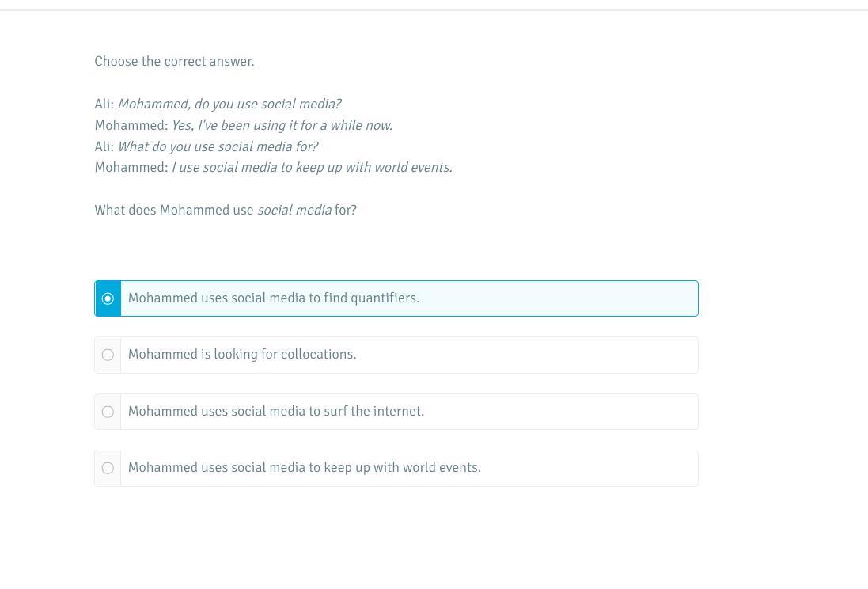The height and width of the screenshot is (589, 868).
Task: Click the question 'What does Mohammed use social media for?'
Action: pyautogui.click(x=226, y=211)
